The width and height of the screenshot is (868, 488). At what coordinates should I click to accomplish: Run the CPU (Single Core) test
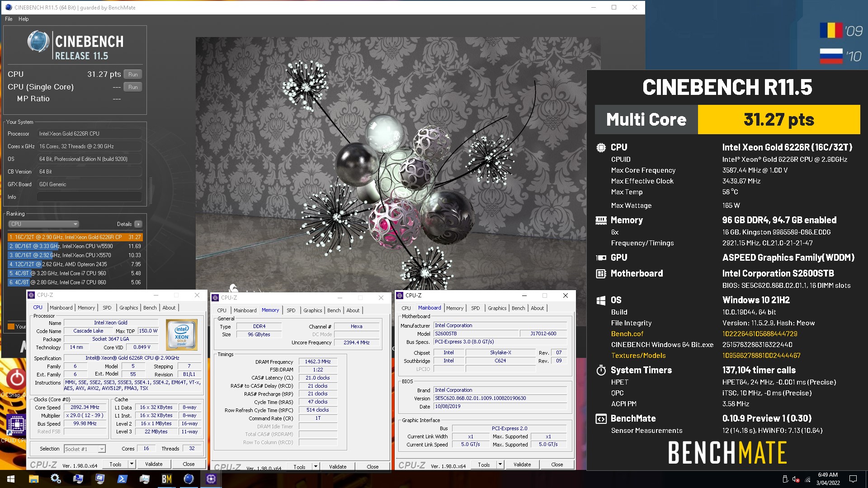[133, 87]
